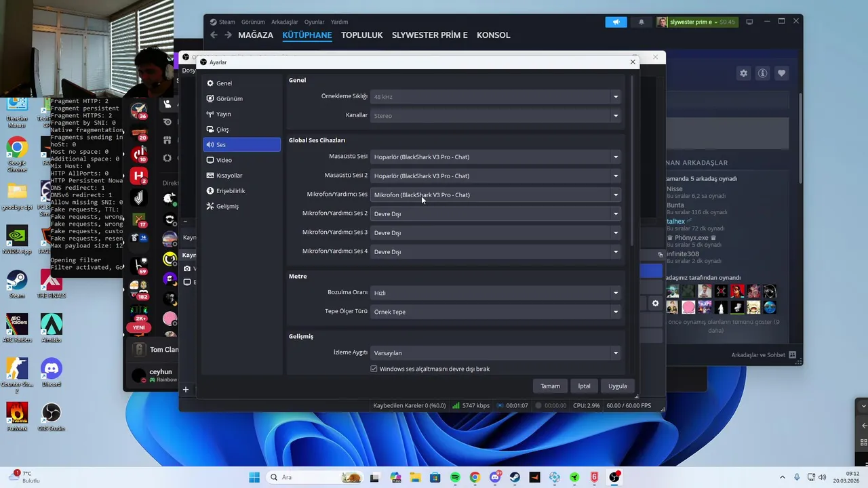Open slywester prim e account dropdown

click(x=696, y=22)
